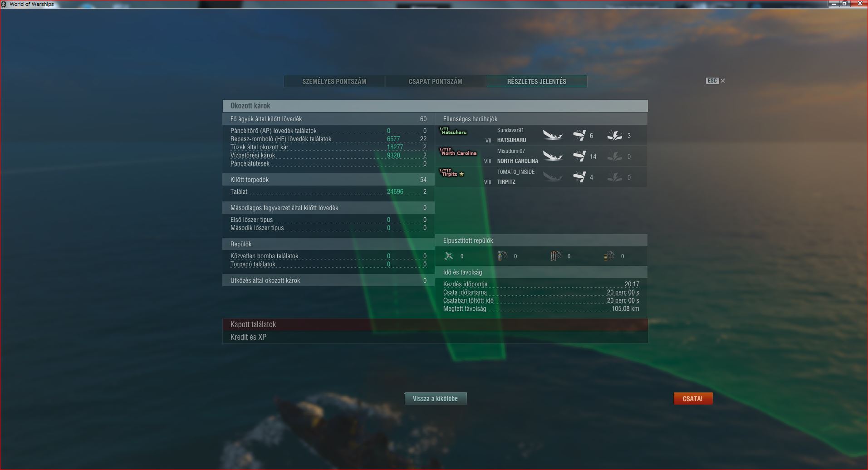Click the Vissza a kikötőbe button
The height and width of the screenshot is (470, 868).
coord(436,398)
